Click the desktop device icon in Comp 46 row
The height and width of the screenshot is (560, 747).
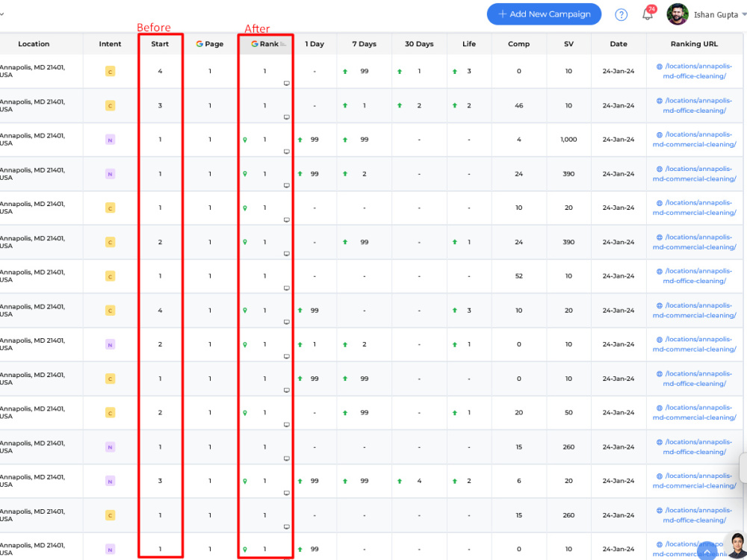tap(287, 117)
